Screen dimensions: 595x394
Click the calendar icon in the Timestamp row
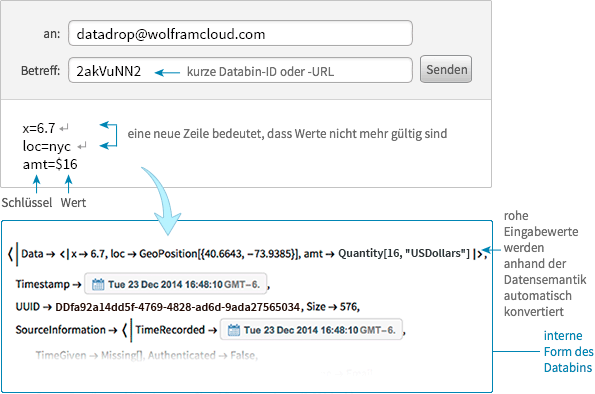[x=98, y=284]
